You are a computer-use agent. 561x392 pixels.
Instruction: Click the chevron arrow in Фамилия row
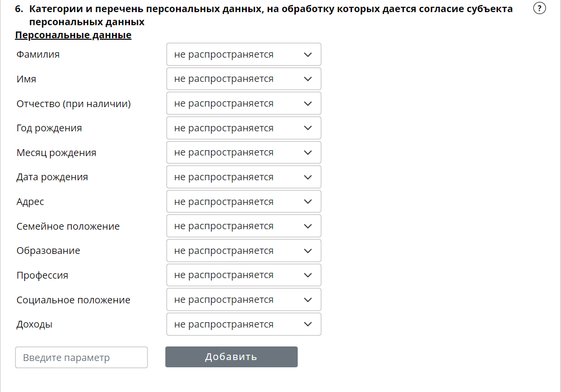[308, 54]
